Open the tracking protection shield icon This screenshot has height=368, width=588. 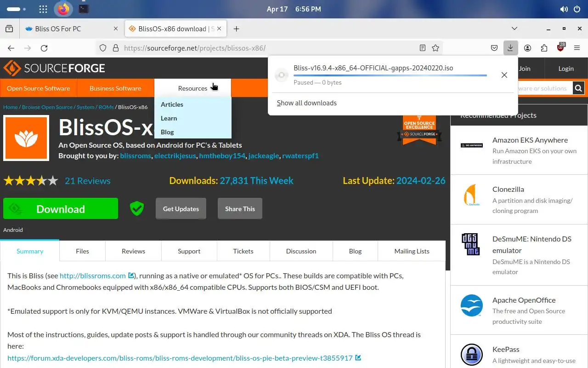[x=103, y=48]
